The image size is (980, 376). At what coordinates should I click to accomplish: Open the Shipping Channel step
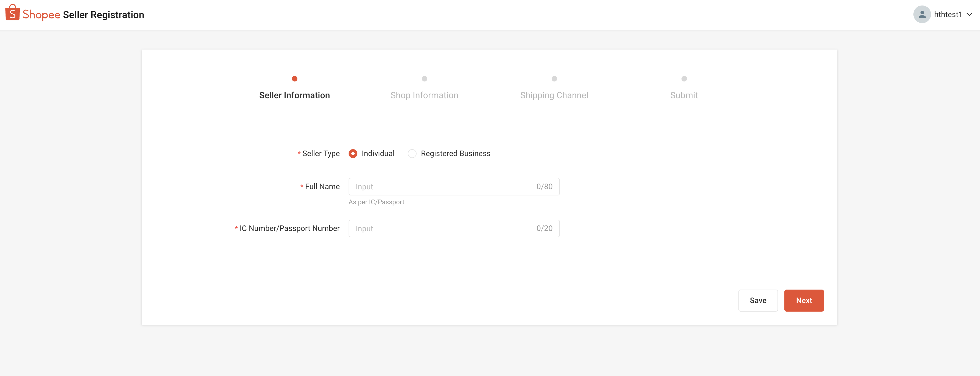[x=554, y=95]
